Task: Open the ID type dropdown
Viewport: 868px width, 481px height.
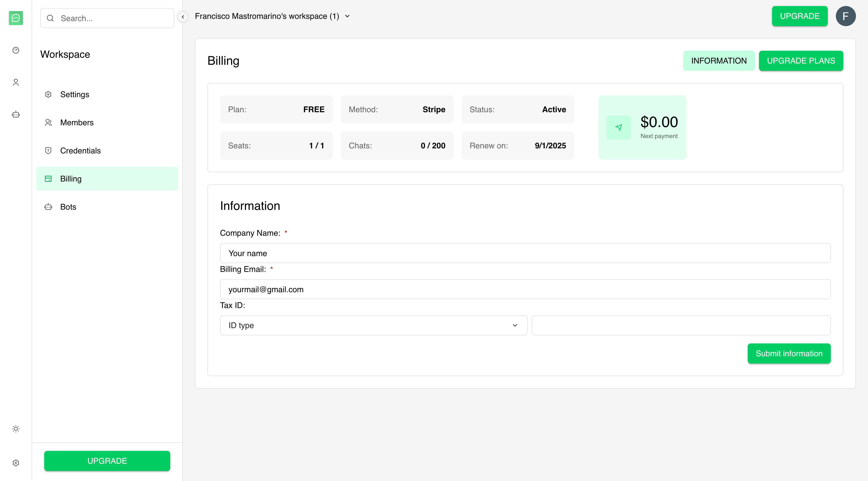Action: [373, 325]
